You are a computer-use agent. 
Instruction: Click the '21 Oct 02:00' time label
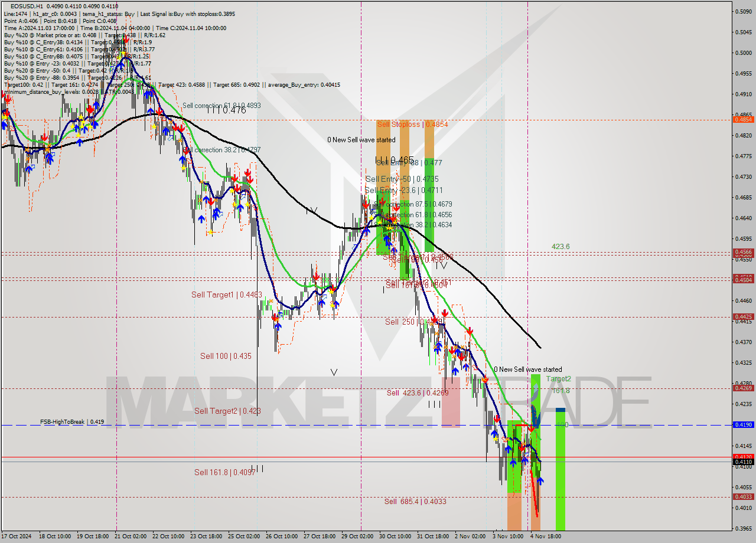point(130,537)
